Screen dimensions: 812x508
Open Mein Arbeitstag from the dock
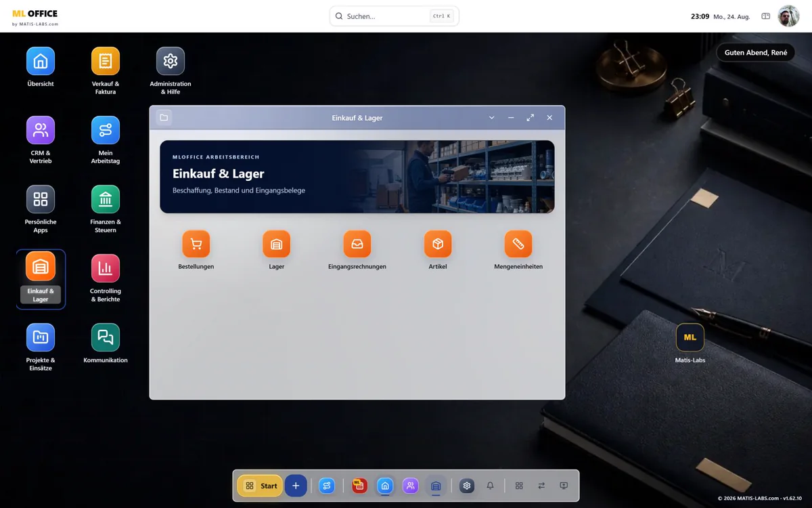click(327, 486)
